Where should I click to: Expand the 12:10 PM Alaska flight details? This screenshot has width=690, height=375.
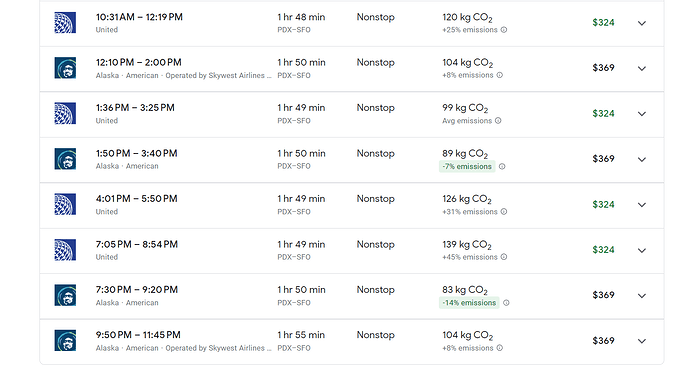(x=642, y=68)
